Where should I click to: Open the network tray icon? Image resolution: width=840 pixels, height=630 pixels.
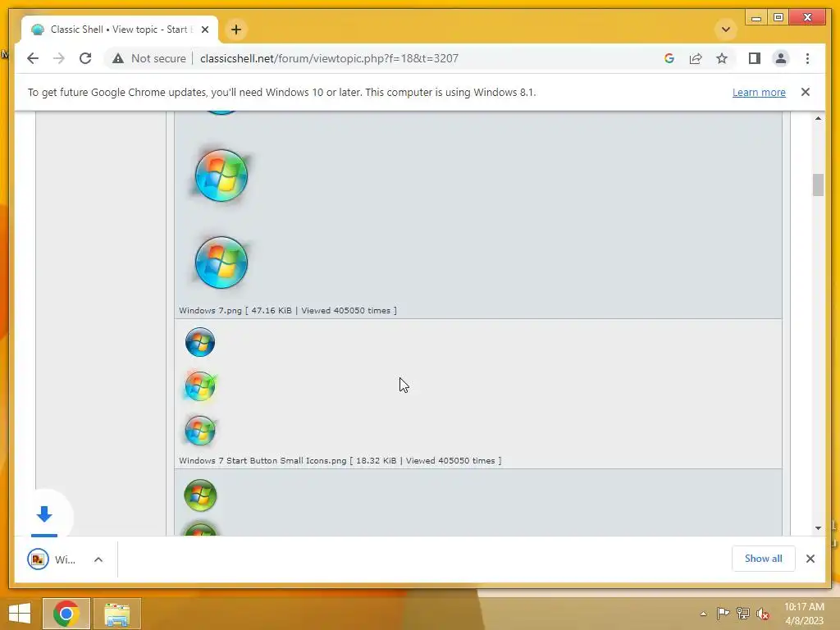pyautogui.click(x=743, y=614)
